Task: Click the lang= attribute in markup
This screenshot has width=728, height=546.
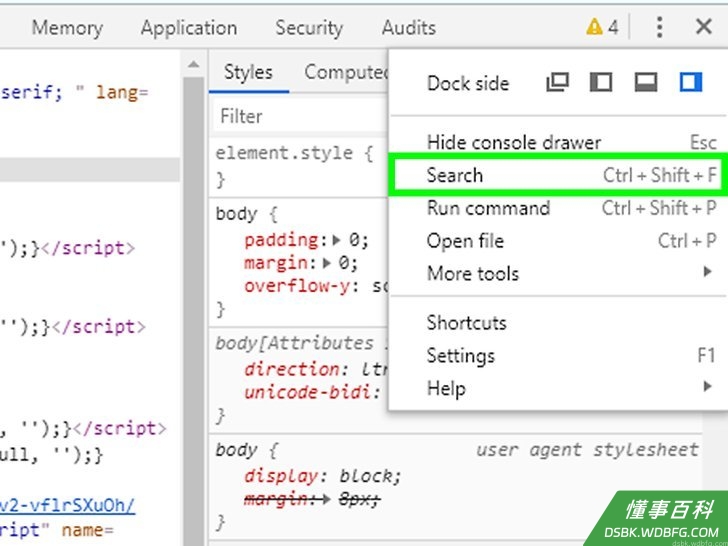Action: (x=123, y=92)
